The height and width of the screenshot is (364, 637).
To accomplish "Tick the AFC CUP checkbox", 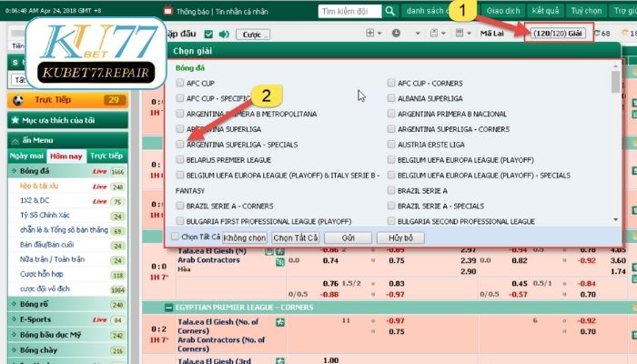I will click(x=180, y=83).
